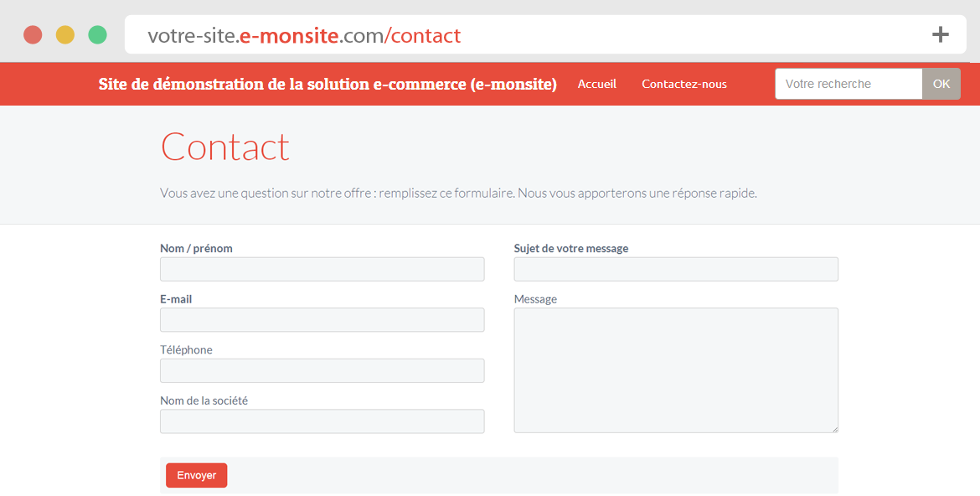Click the Sujet de votre message field

676,269
